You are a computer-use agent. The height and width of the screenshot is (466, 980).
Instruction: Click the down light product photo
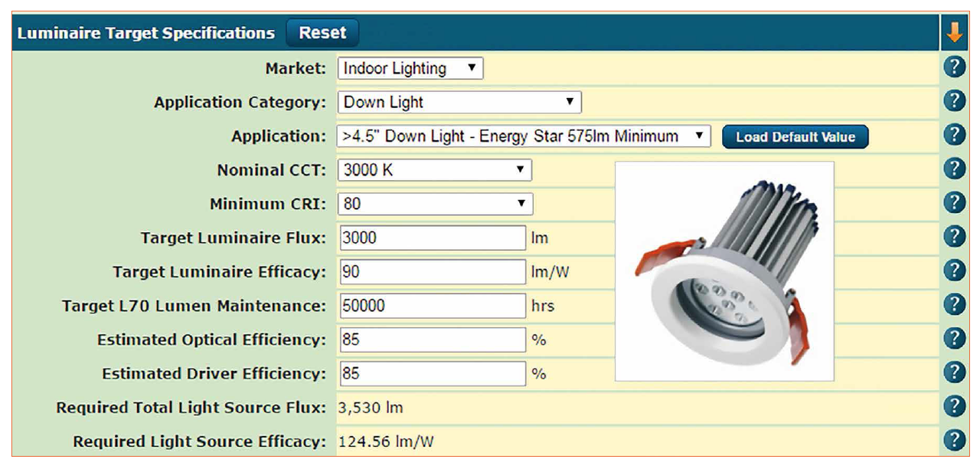tap(726, 270)
